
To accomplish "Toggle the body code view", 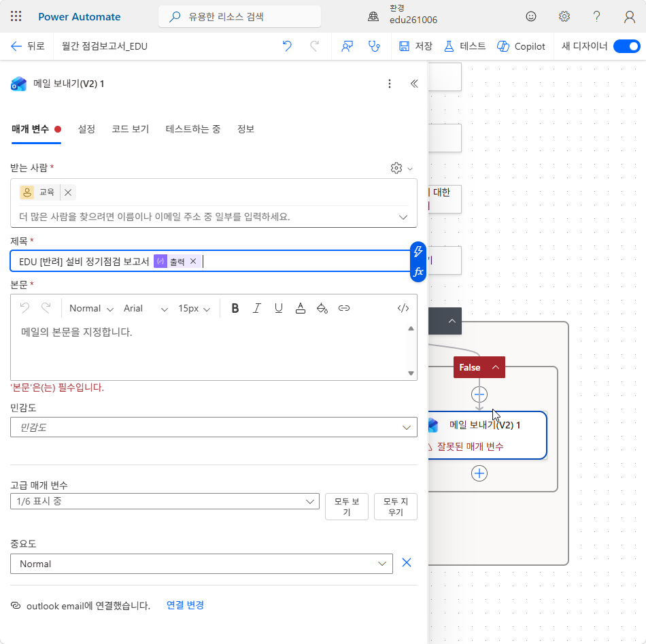I will point(403,308).
